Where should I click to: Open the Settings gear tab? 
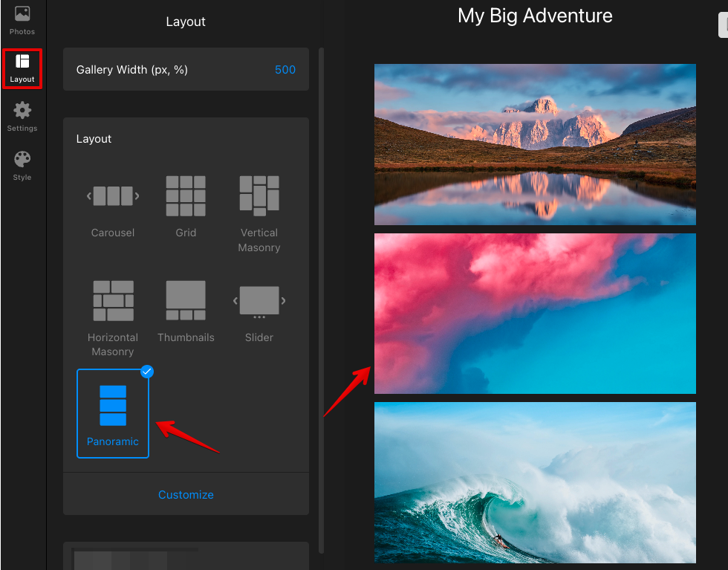point(22,117)
